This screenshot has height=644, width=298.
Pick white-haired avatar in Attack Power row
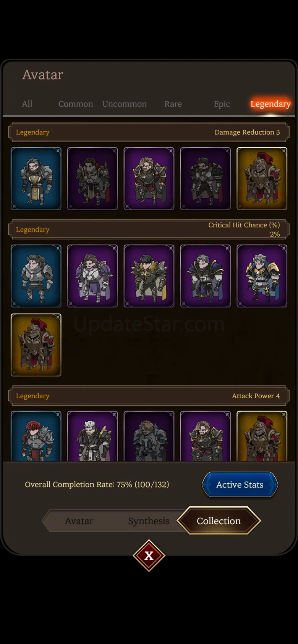92,436
